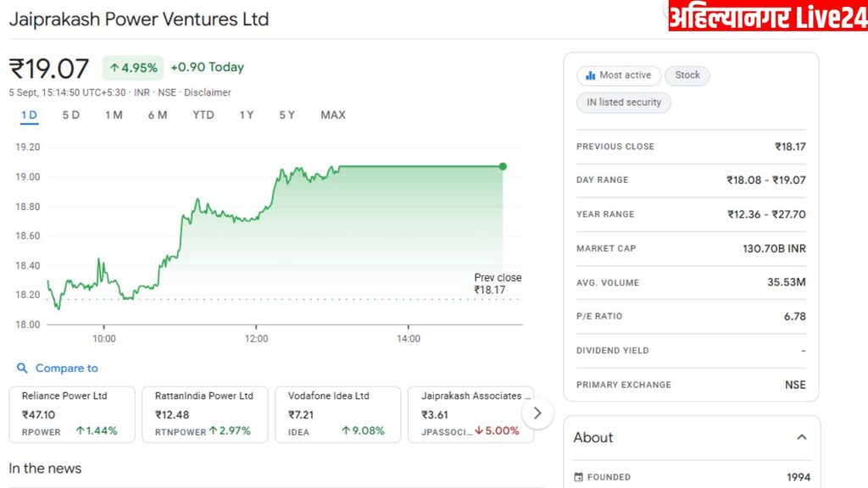The width and height of the screenshot is (868, 488).
Task: Show the 6M price chart
Action: [158, 115]
